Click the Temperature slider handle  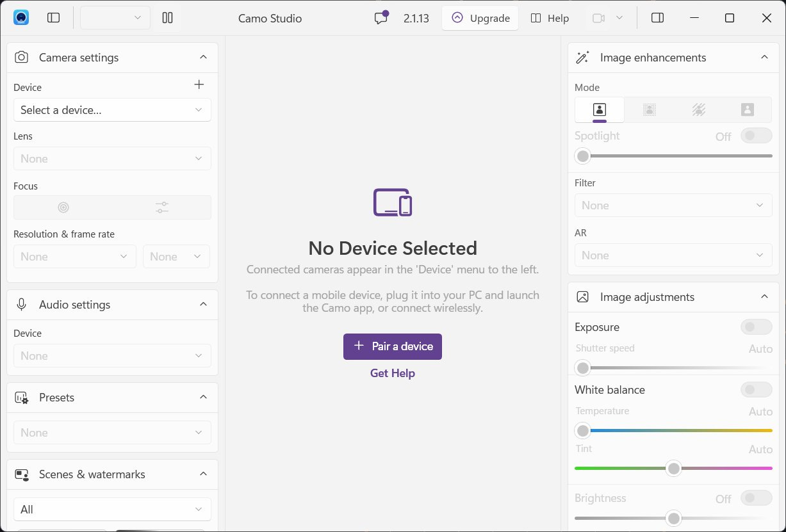(x=582, y=431)
